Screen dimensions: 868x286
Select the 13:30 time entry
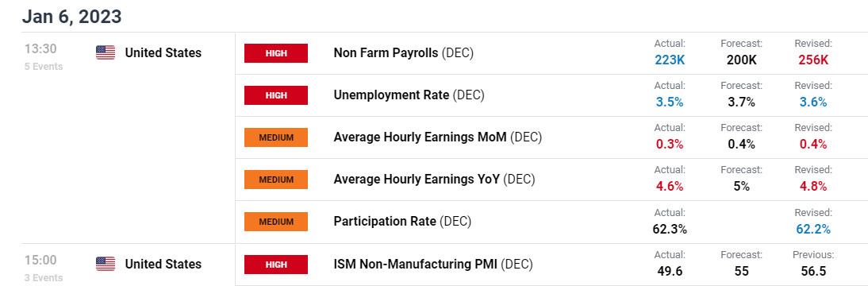40,48
